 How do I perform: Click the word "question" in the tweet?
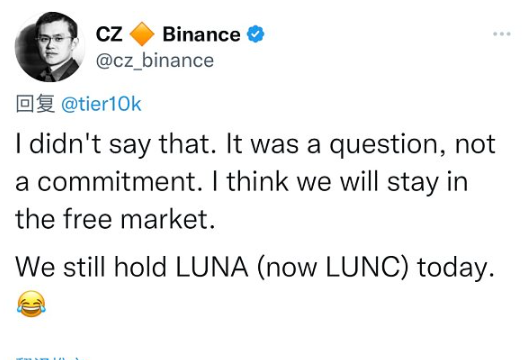point(385,146)
